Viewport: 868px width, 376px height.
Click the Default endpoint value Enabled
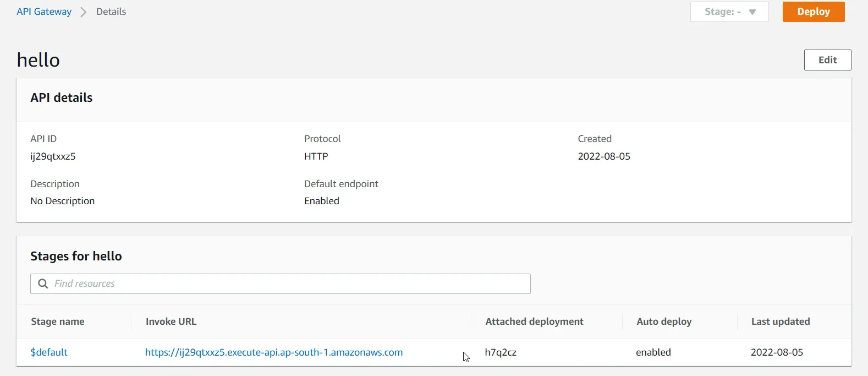tap(322, 201)
